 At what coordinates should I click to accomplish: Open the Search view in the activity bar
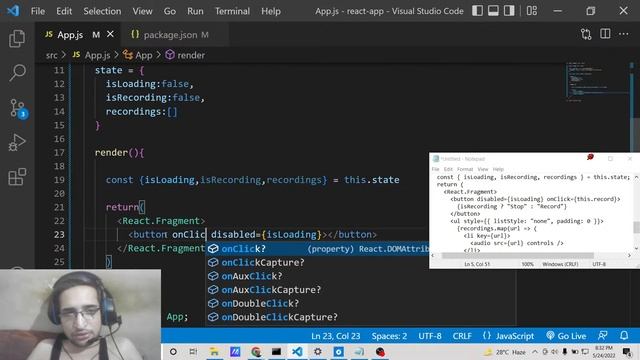(17, 73)
